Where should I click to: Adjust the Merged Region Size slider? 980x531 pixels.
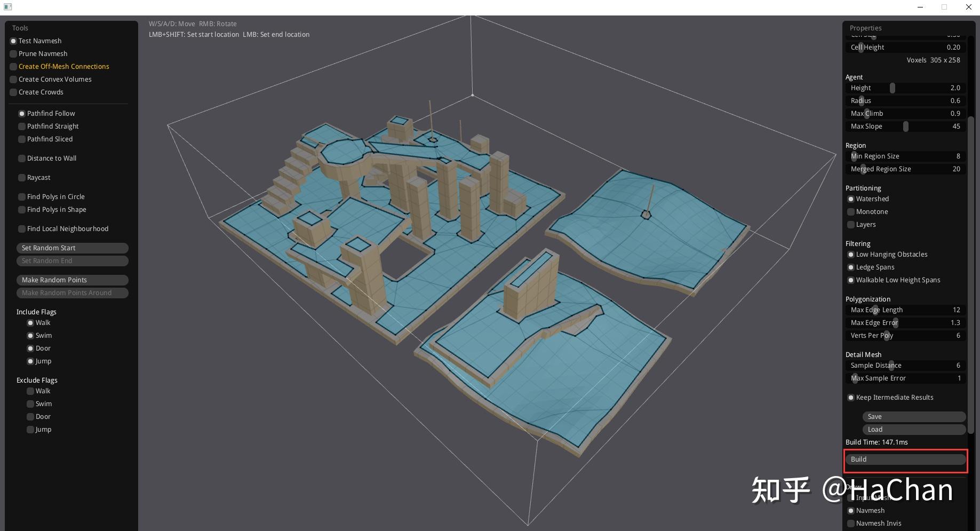(905, 169)
